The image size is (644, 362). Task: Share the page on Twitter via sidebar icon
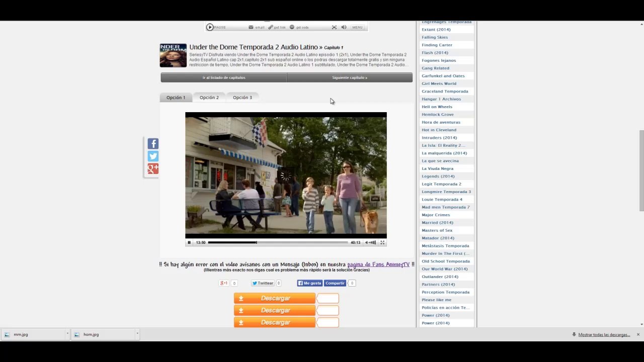[153, 156]
